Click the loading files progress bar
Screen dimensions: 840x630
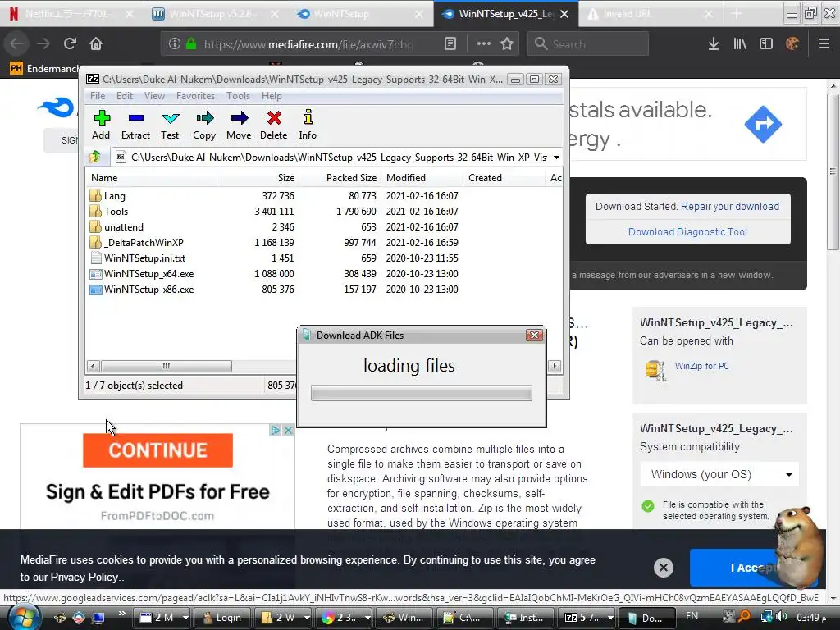421,393
